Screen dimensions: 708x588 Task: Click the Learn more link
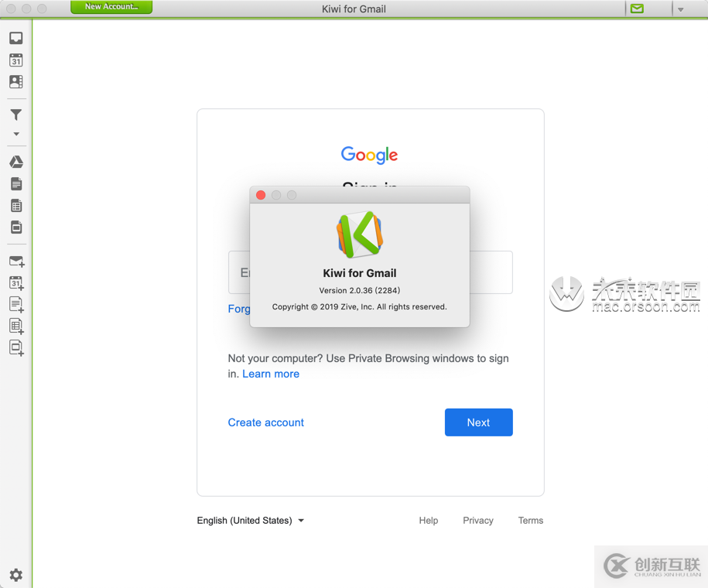tap(271, 374)
